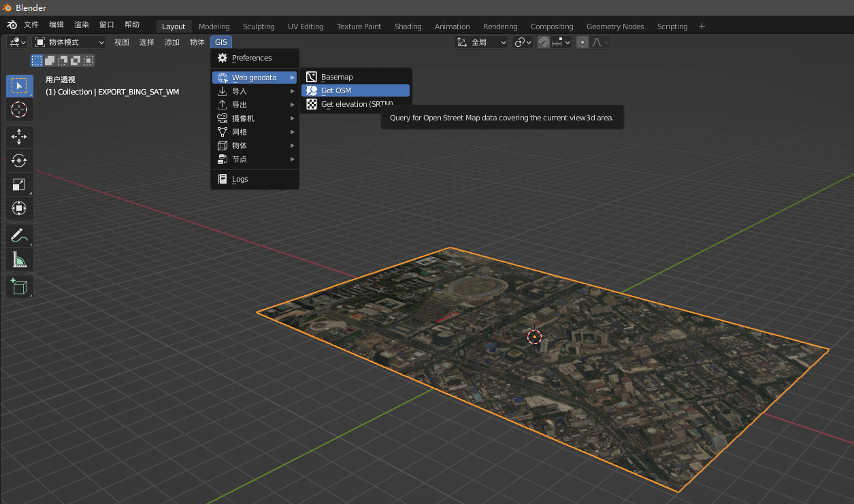Select the Move tool
The height and width of the screenshot is (504, 854).
click(x=19, y=137)
